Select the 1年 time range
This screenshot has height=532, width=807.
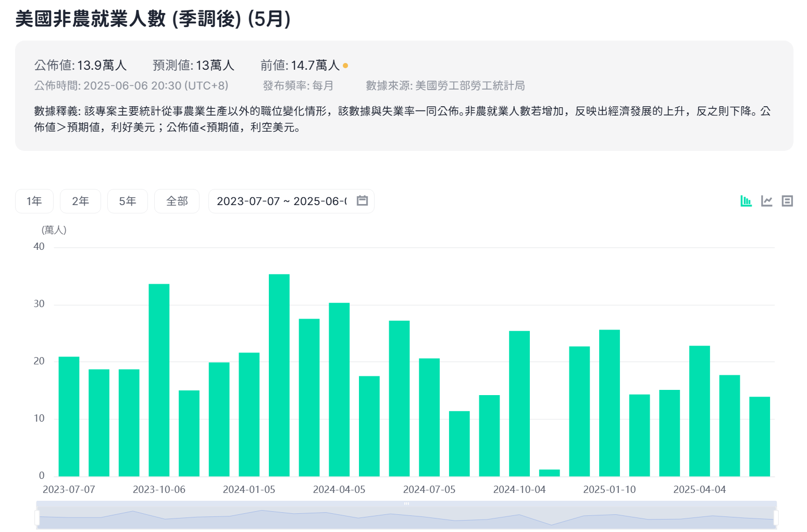point(34,201)
